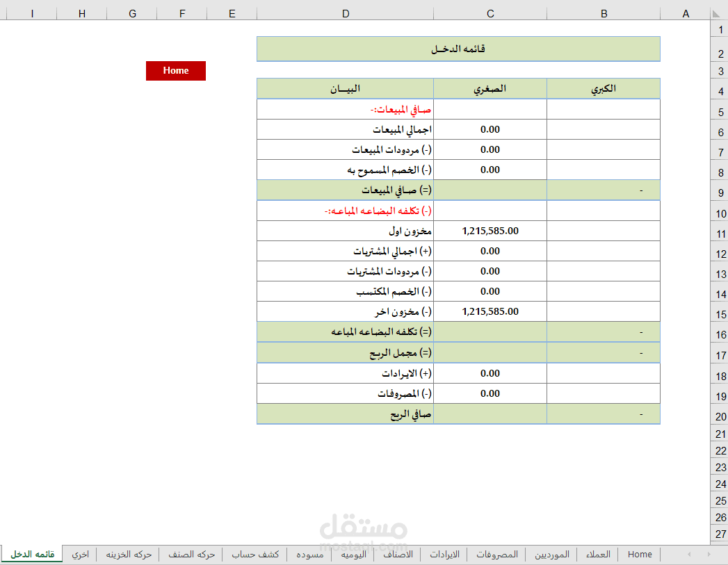Go to the اليوميه sheet tab
The width and height of the screenshot is (728, 565).
[354, 555]
